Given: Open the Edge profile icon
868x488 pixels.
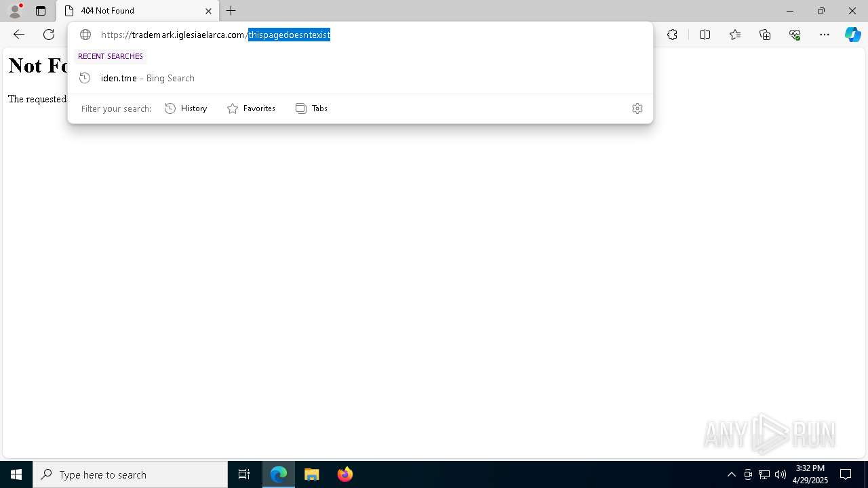Looking at the screenshot, I should 15,11.
